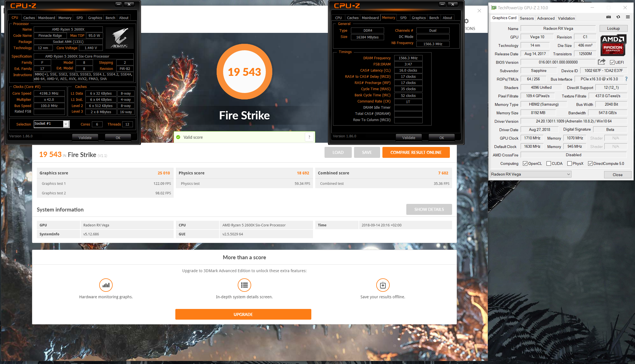
Task: Click the Memory Type HBM2 (Samsung) field
Action: point(544,104)
